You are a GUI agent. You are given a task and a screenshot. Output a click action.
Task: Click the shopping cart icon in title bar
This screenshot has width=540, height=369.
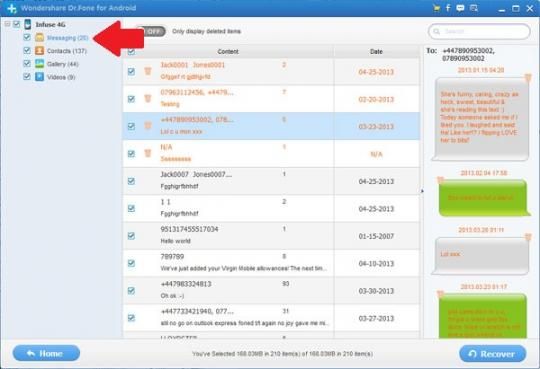(437, 8)
